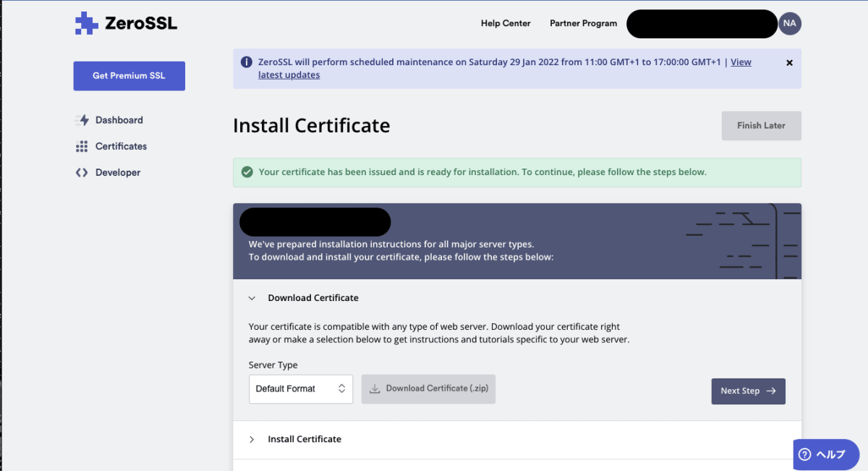The height and width of the screenshot is (471, 868).
Task: Click the question mark help icon
Action: (x=804, y=454)
